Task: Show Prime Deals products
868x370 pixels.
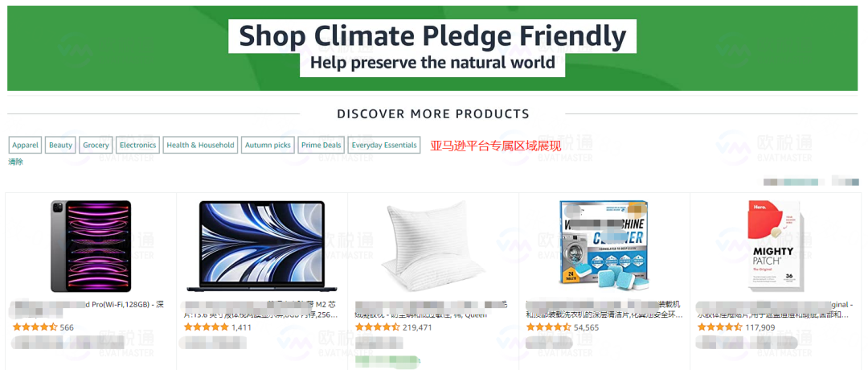Action: click(x=321, y=145)
